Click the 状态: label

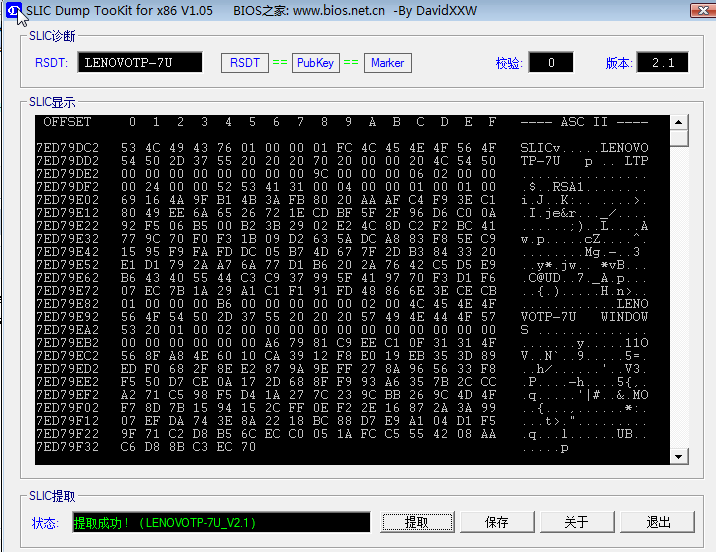(x=45, y=523)
